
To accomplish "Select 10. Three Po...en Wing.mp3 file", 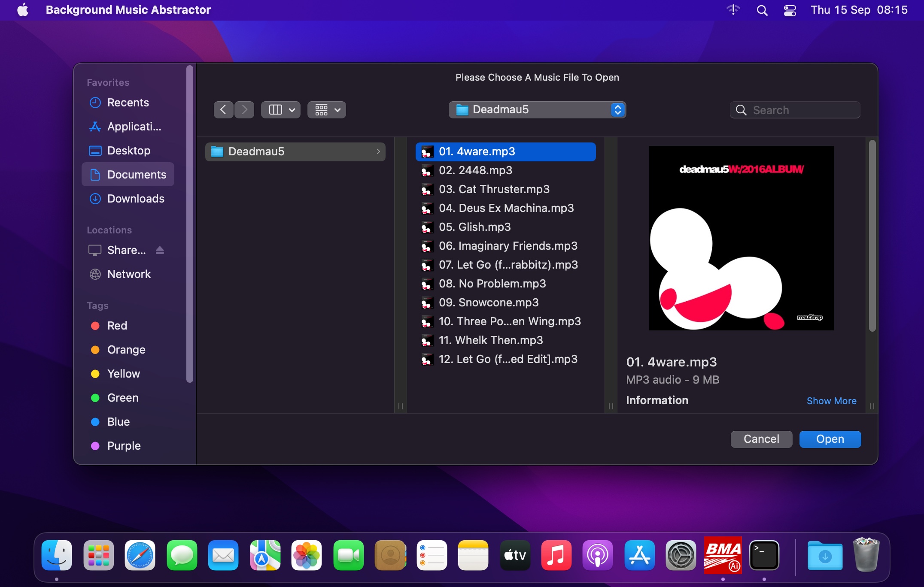I will click(x=505, y=321).
